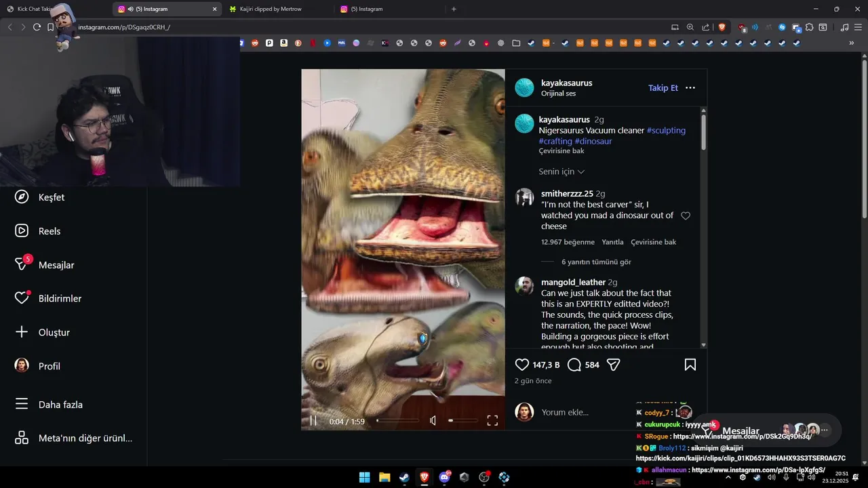The height and width of the screenshot is (488, 868).
Task: Open comments via the speech bubble icon
Action: (x=574, y=365)
